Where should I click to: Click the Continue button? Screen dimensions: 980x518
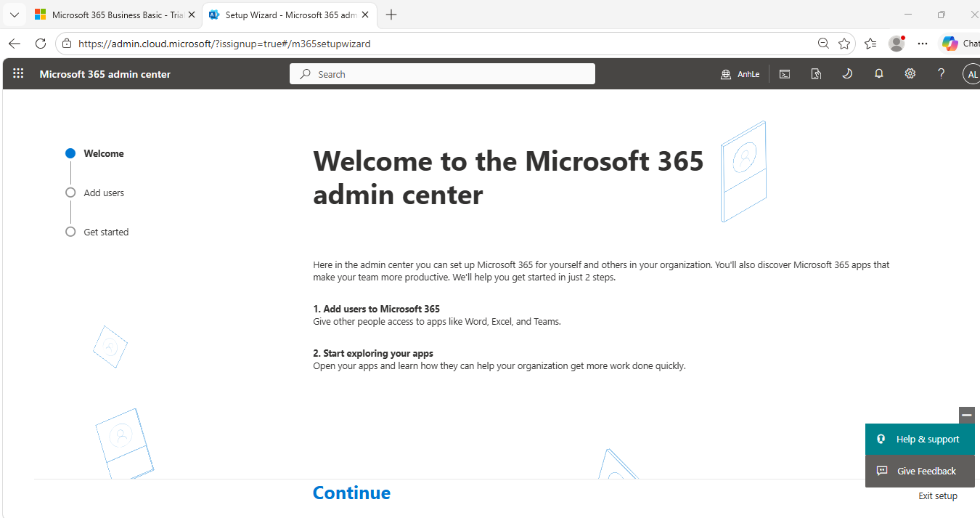pos(351,493)
